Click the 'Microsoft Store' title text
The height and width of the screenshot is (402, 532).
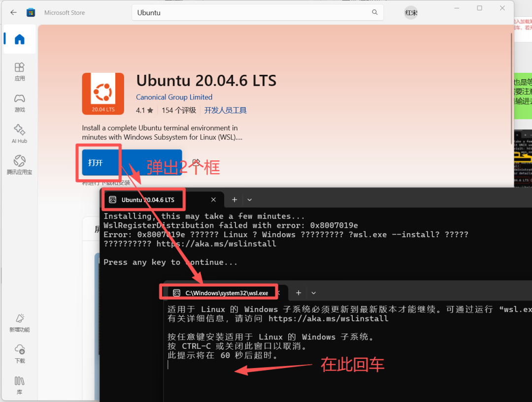point(65,12)
